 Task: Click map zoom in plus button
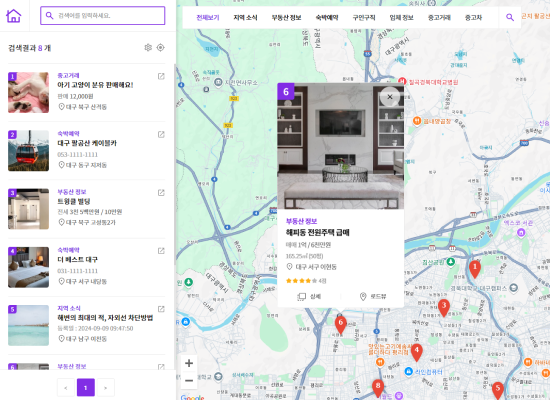pyautogui.click(x=189, y=363)
